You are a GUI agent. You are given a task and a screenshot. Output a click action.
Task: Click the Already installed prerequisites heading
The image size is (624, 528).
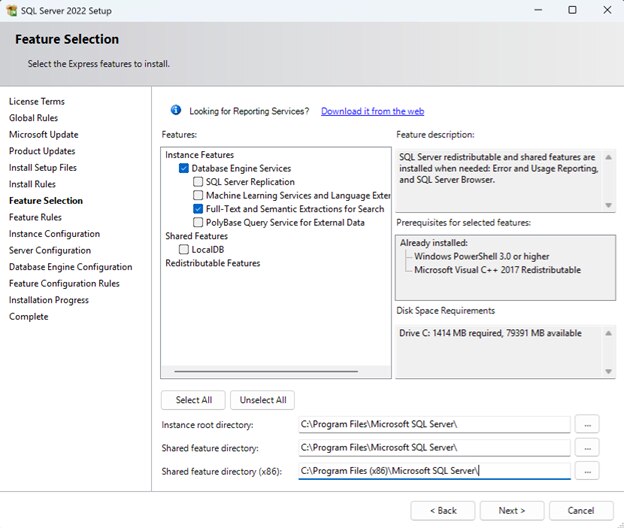(433, 243)
